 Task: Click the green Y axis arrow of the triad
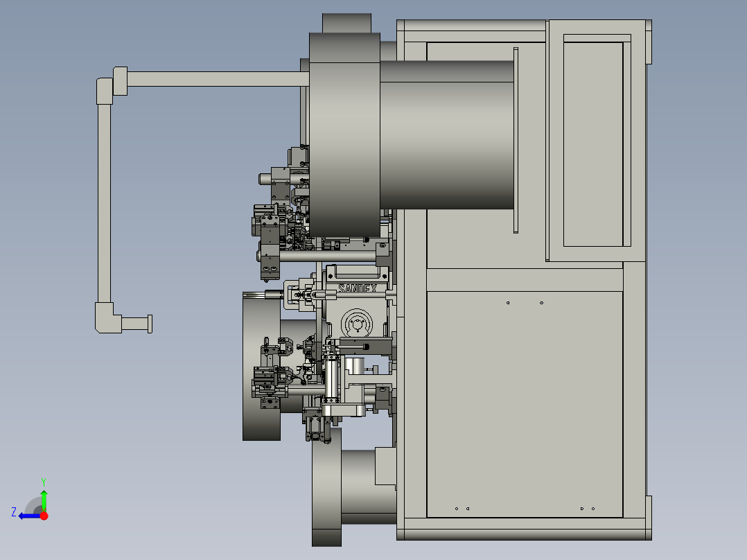[44, 500]
